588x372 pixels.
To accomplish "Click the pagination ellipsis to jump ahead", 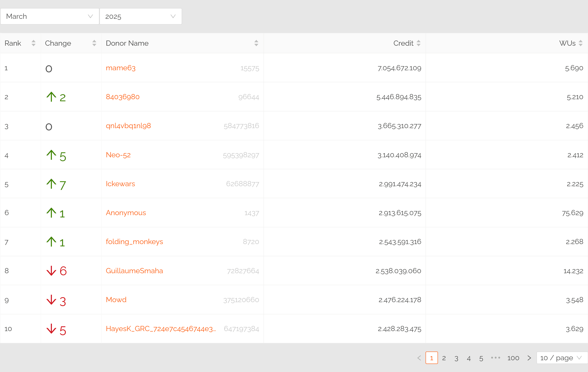I will [x=495, y=358].
